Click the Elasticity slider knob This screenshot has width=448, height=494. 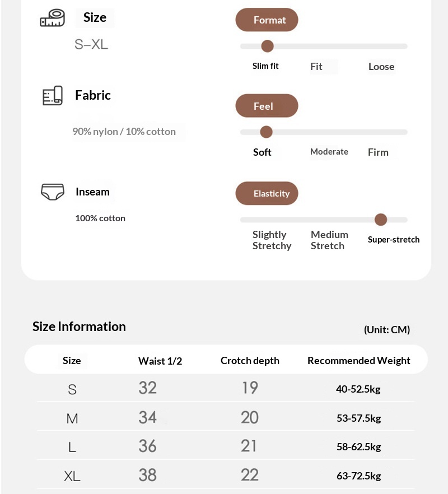(x=381, y=220)
